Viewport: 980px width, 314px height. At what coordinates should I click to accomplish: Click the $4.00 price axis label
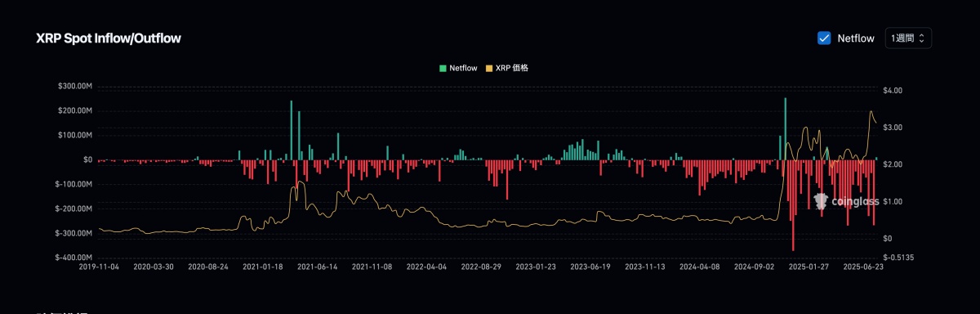pyautogui.click(x=893, y=91)
